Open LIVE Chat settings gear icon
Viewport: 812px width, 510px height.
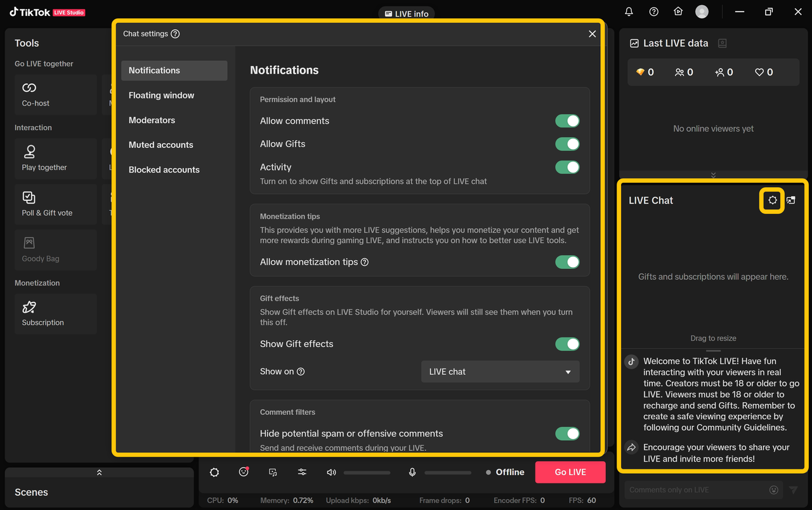pyautogui.click(x=772, y=200)
